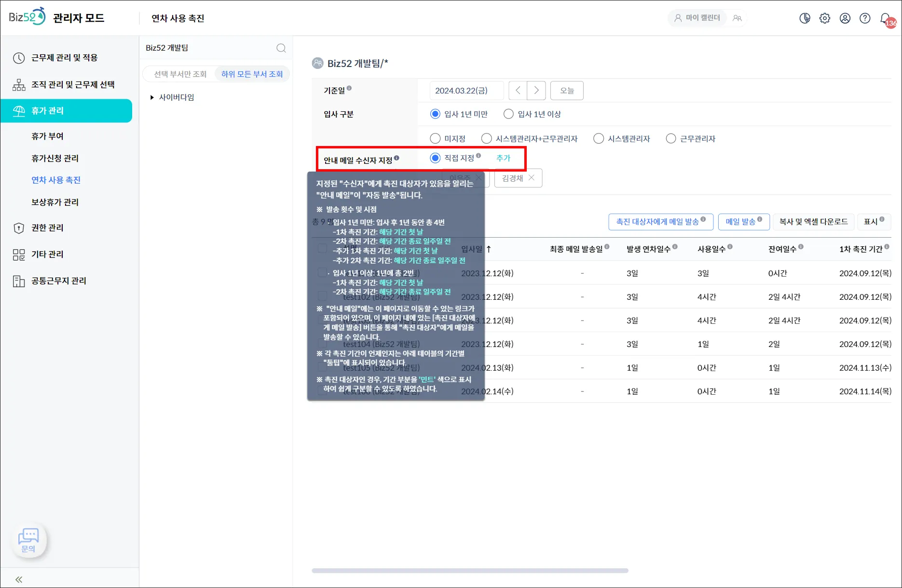Go to 휴가신청 관리 submenu
Viewport: 902px width, 588px height.
(55, 159)
